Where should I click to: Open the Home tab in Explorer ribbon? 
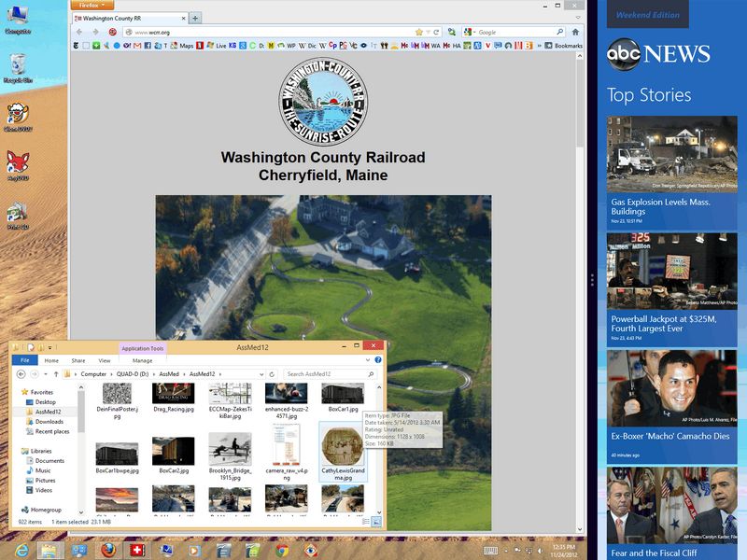51,360
